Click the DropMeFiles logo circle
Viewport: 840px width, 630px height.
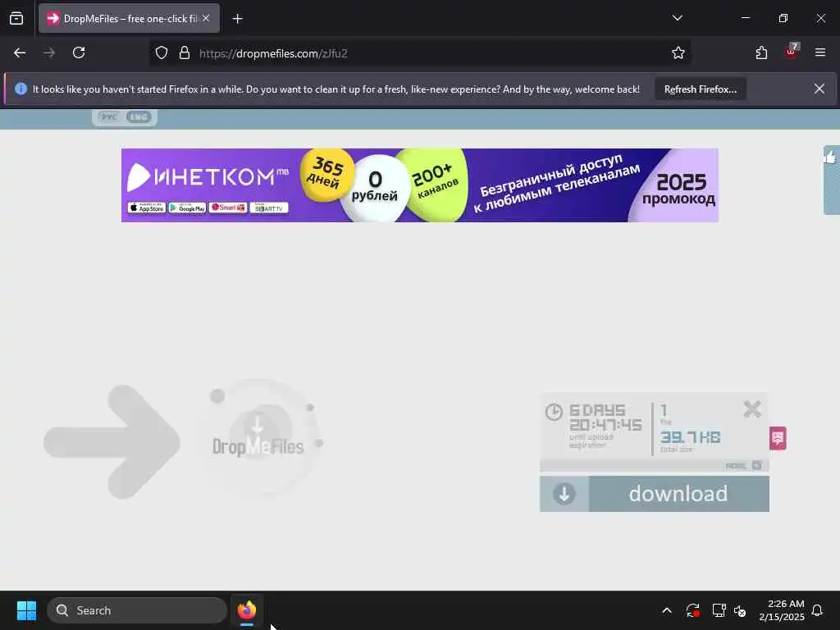[x=258, y=440]
